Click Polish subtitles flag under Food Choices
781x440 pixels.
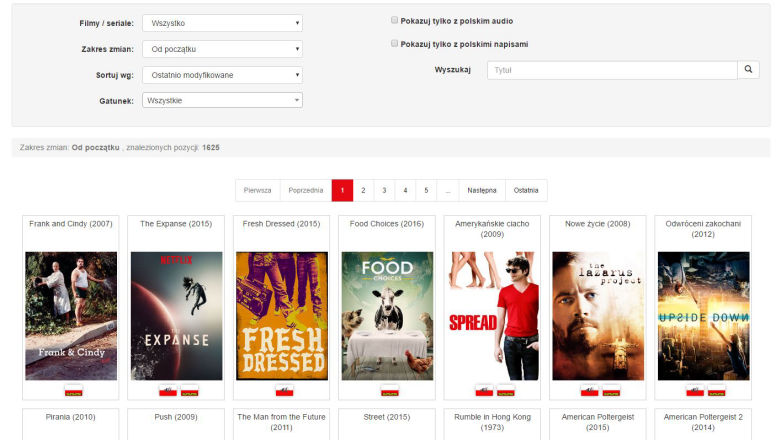(390, 391)
